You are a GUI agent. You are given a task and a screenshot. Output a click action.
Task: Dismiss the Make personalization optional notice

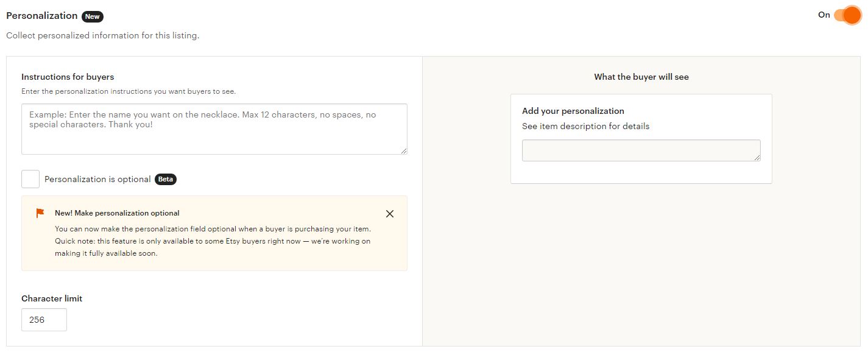tap(390, 214)
